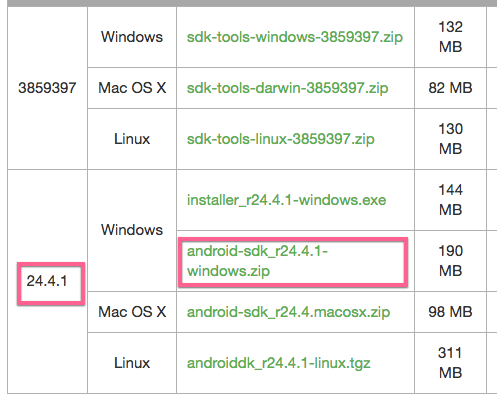Select the 82 MB size cell
The width and height of the screenshot is (497, 399).
(450, 88)
